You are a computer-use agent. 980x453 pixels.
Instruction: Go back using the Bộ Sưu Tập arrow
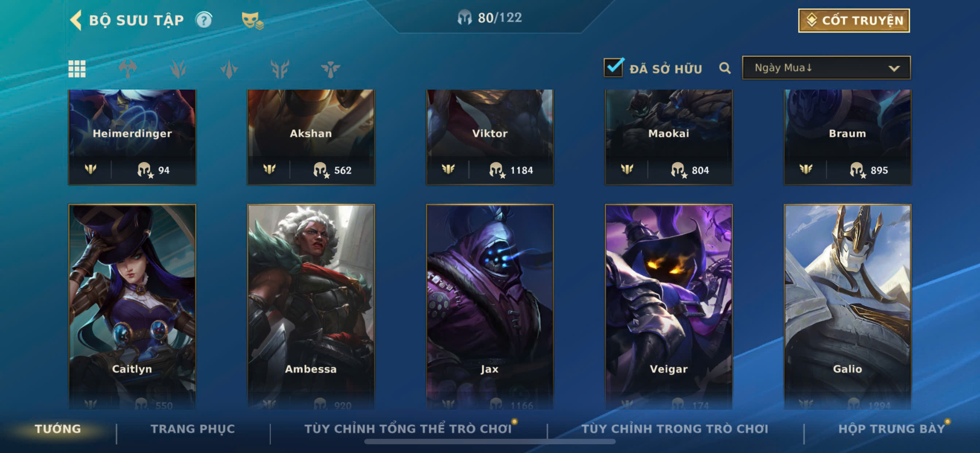(76, 20)
